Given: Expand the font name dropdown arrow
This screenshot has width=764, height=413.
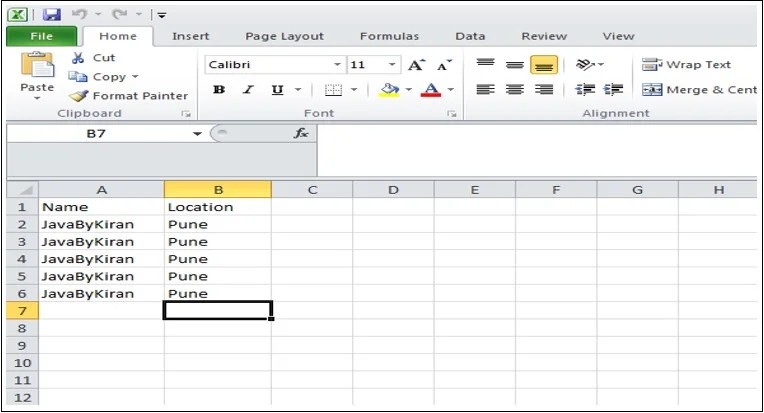Looking at the screenshot, I should point(337,65).
